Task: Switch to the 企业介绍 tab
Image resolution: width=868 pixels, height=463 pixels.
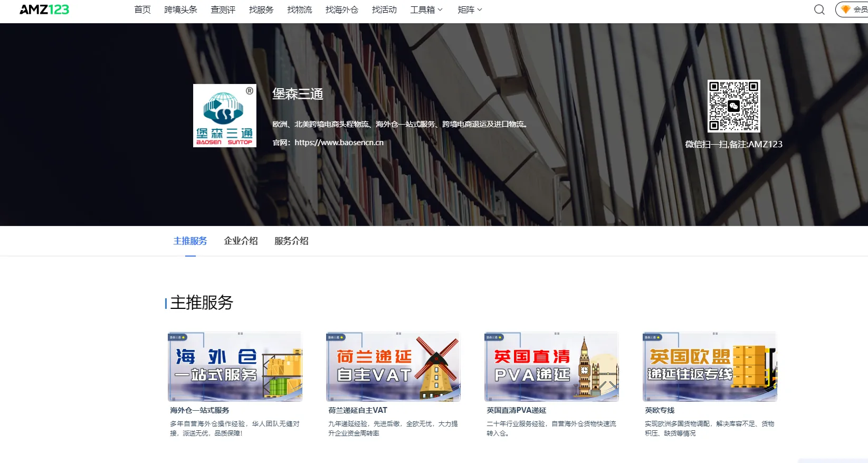Action: tap(241, 241)
